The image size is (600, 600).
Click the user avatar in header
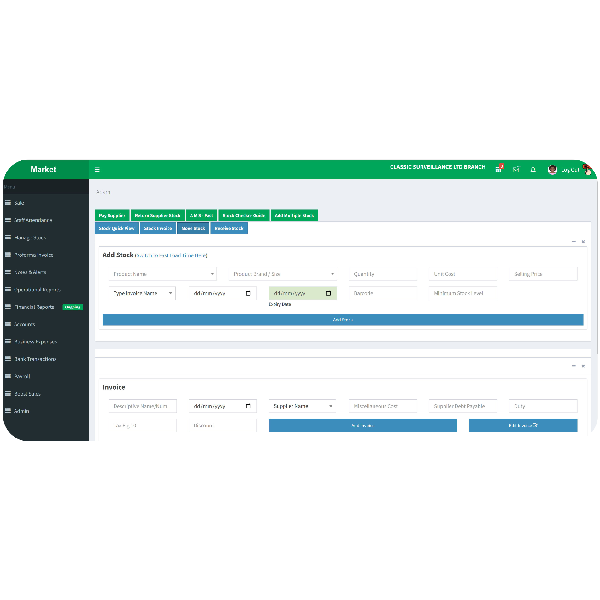point(552,169)
